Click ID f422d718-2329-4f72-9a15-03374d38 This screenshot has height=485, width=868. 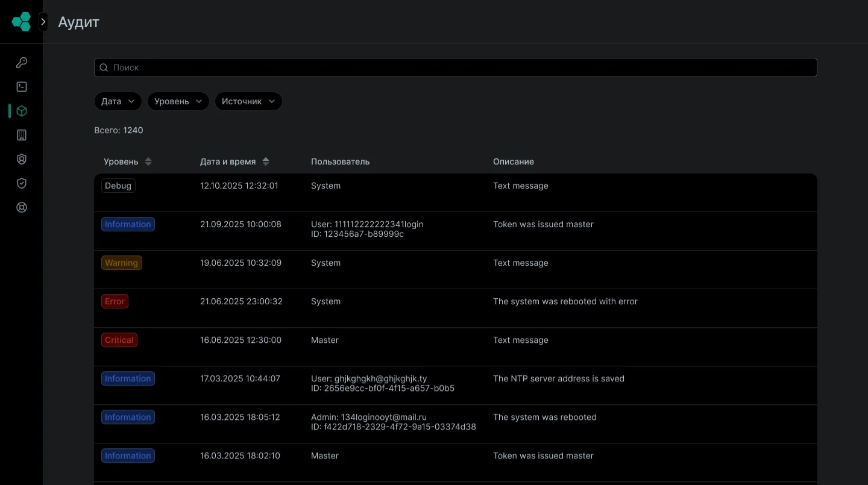point(394,427)
